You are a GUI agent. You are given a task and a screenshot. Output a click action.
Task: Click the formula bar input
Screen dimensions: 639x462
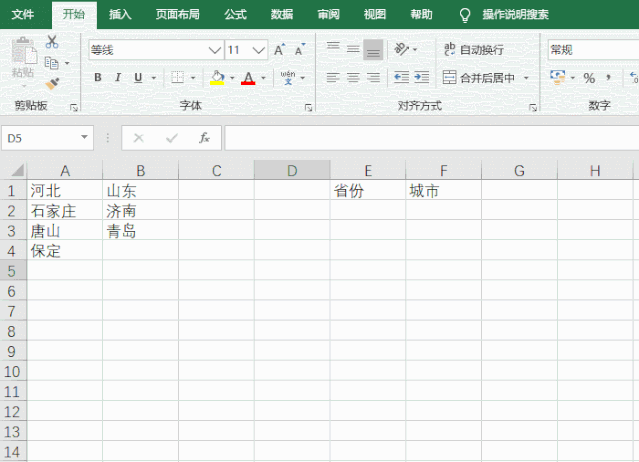click(432, 138)
